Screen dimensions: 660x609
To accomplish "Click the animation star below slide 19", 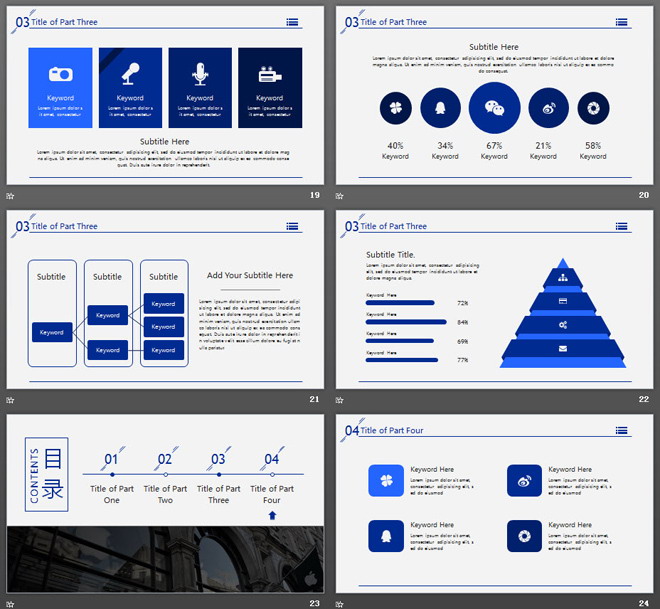I will (11, 196).
